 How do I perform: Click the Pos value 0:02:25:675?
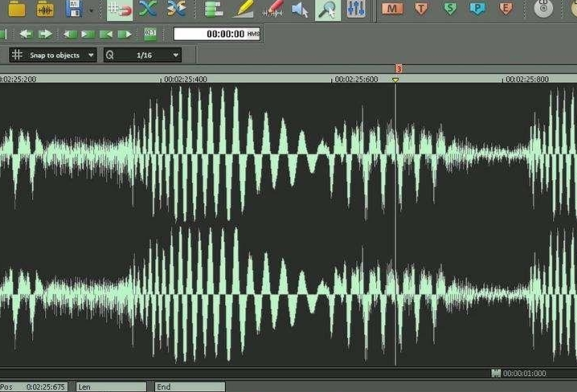pos(46,387)
